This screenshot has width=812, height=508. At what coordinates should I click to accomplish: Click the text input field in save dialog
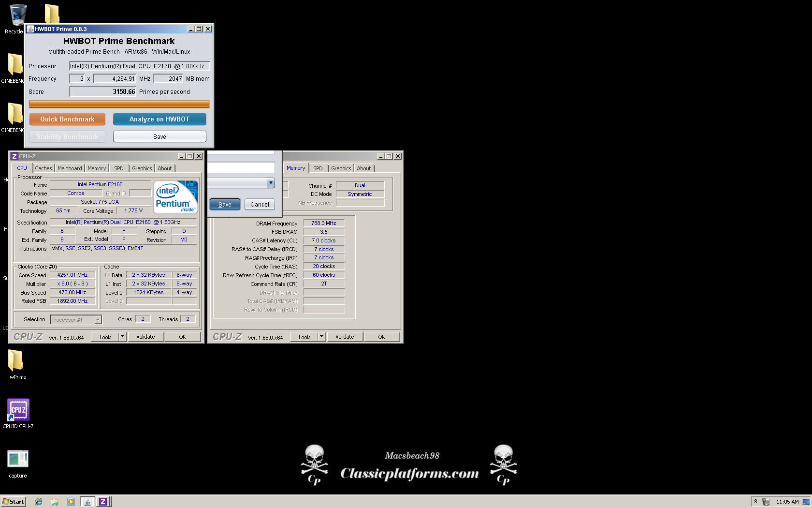(x=241, y=167)
